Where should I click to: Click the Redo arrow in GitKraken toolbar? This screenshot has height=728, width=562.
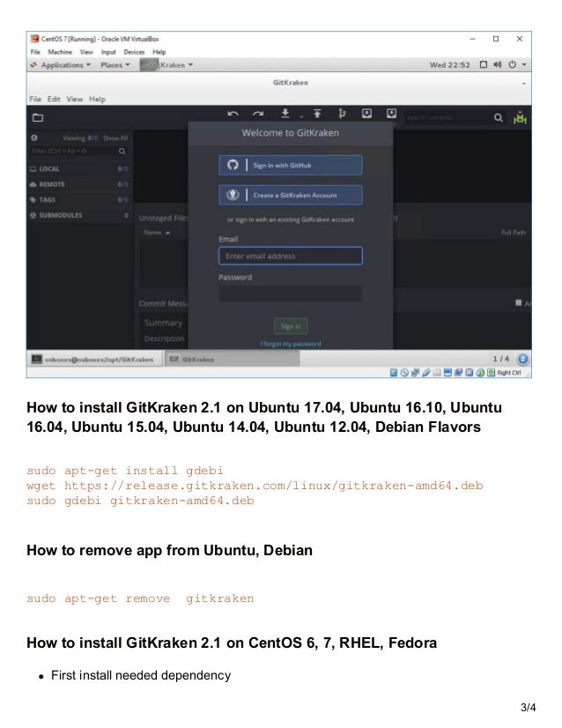point(258,114)
